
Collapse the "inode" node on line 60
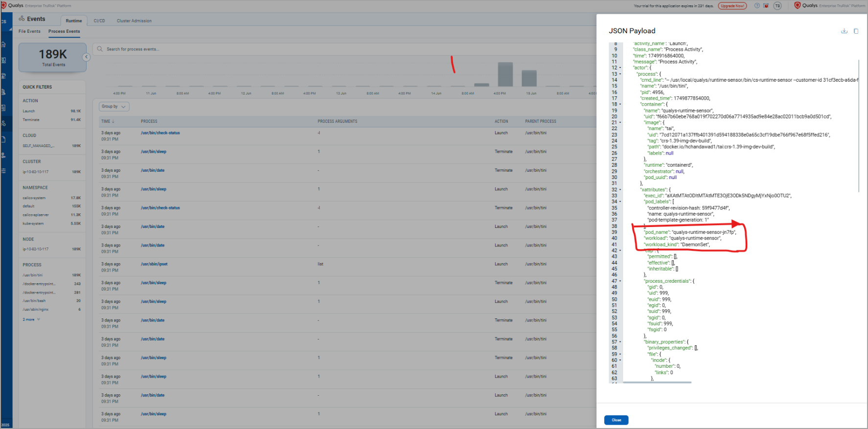pos(620,360)
